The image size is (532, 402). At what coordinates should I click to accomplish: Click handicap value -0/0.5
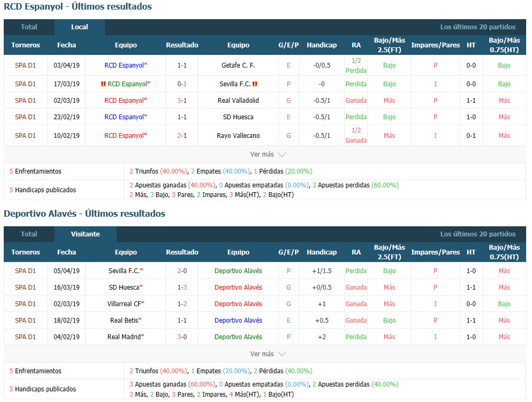(321, 65)
